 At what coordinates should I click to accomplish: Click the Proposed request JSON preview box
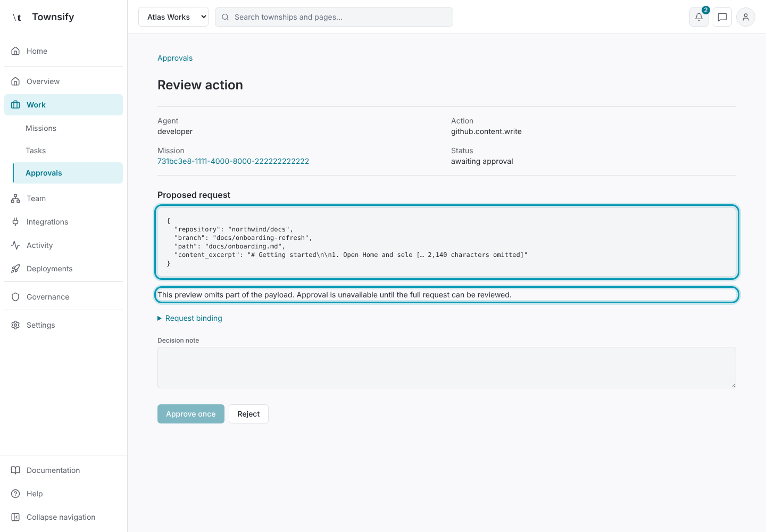[447, 242]
